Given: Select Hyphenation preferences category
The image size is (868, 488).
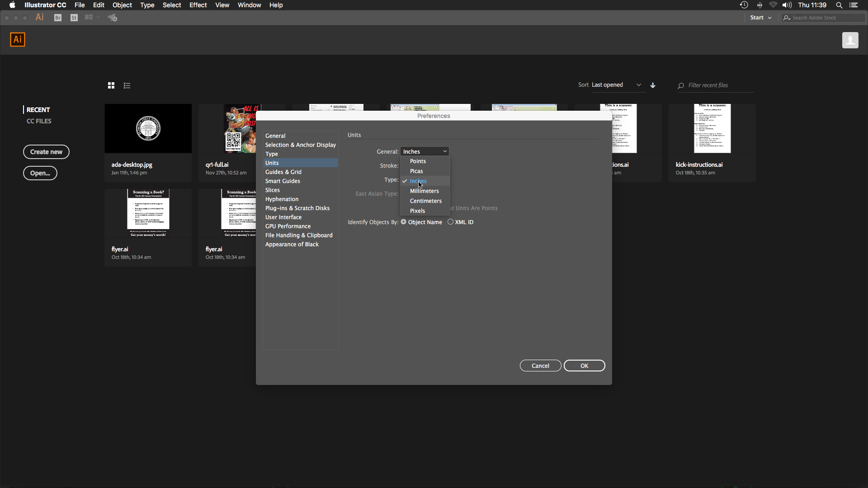Looking at the screenshot, I should coord(300,199).
